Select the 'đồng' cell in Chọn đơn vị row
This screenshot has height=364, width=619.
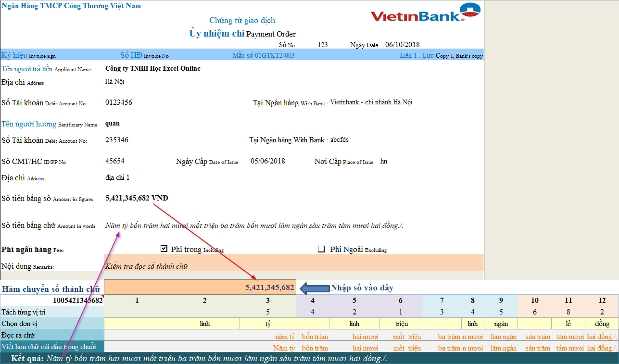602,324
